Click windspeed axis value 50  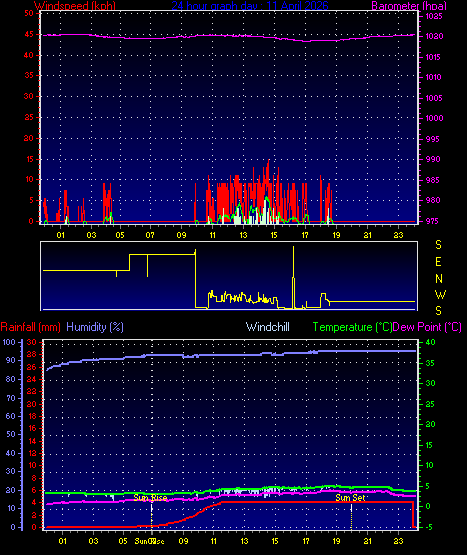pos(29,13)
